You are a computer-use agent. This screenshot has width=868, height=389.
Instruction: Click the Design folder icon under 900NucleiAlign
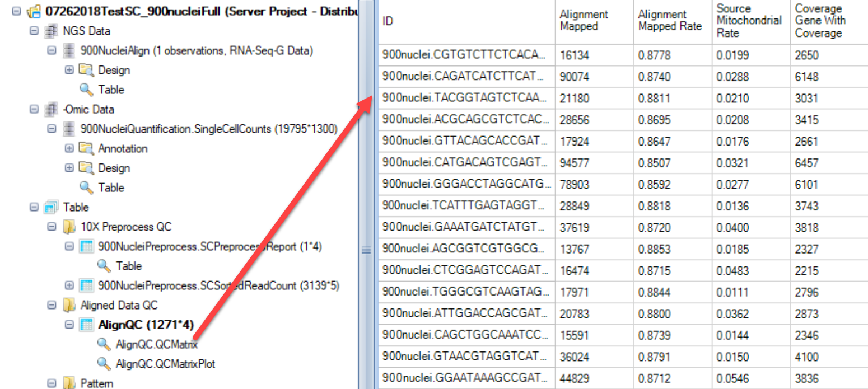(x=86, y=70)
